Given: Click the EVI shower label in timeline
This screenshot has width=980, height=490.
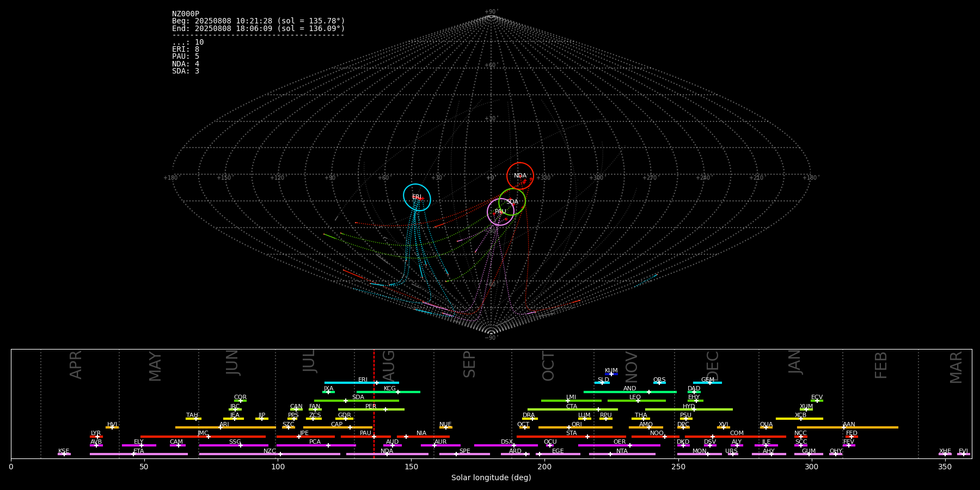Looking at the screenshot, I should pyautogui.click(x=963, y=451).
